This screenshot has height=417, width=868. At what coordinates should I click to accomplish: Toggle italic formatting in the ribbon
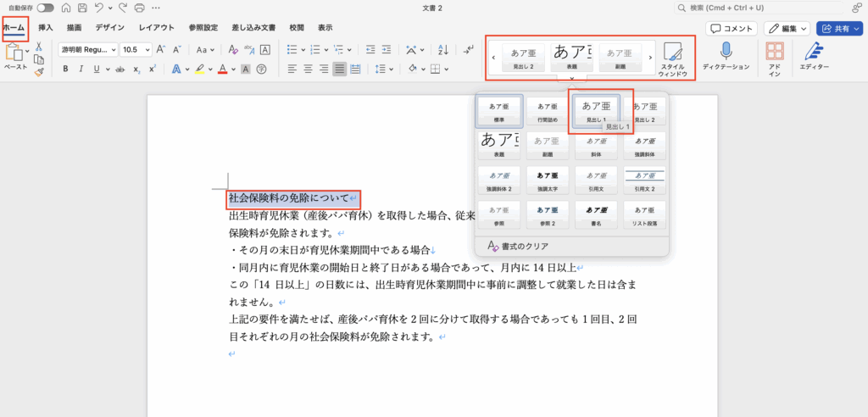tap(81, 69)
